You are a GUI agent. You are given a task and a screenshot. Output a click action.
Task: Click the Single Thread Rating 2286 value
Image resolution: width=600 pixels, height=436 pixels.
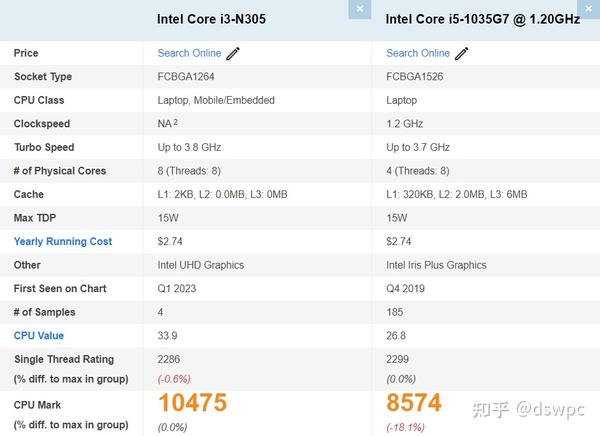(169, 359)
